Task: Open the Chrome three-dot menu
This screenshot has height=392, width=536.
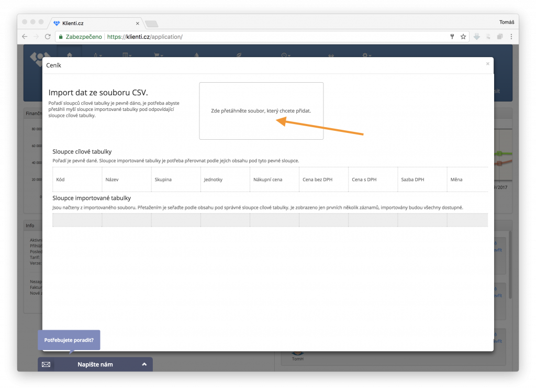Action: 511,37
